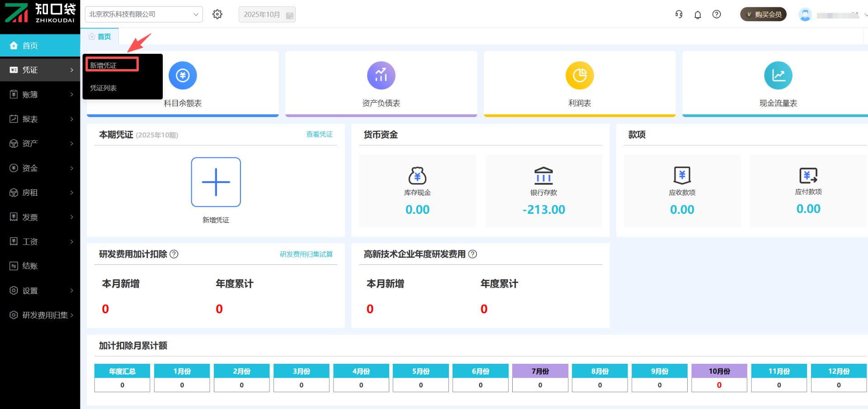Open the company name dropdown
868x409 pixels.
(x=144, y=14)
